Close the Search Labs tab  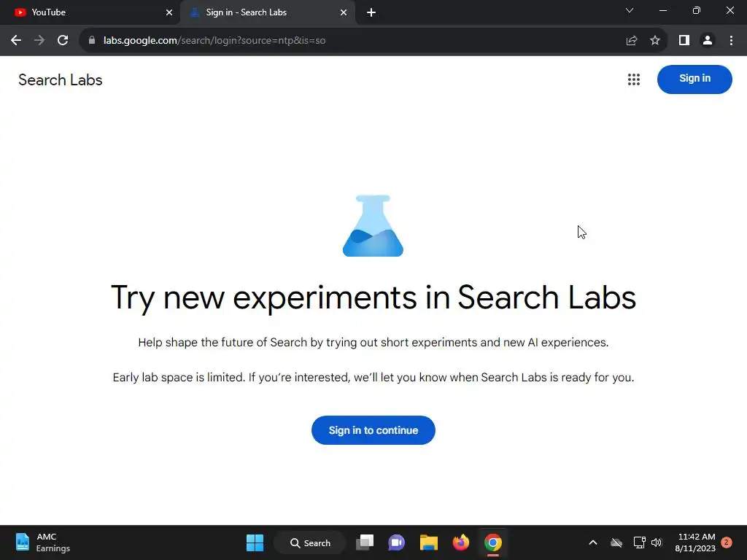coord(344,12)
